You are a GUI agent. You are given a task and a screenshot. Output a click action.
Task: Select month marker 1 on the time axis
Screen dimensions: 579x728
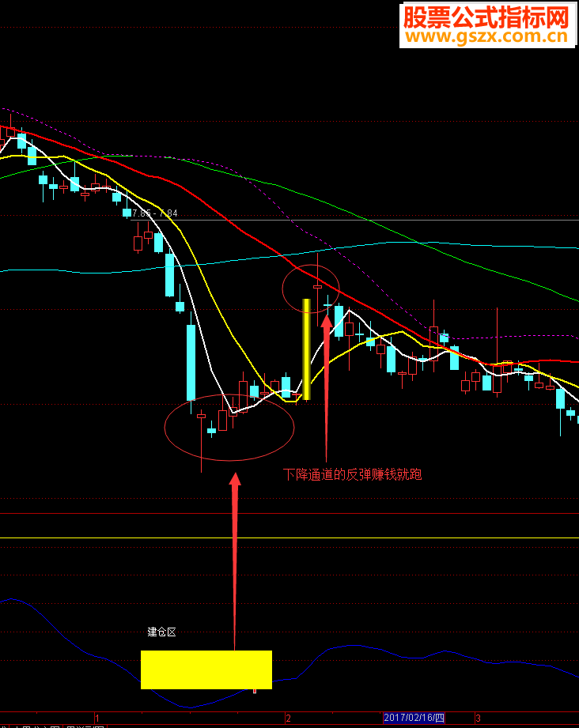pyautogui.click(x=97, y=719)
